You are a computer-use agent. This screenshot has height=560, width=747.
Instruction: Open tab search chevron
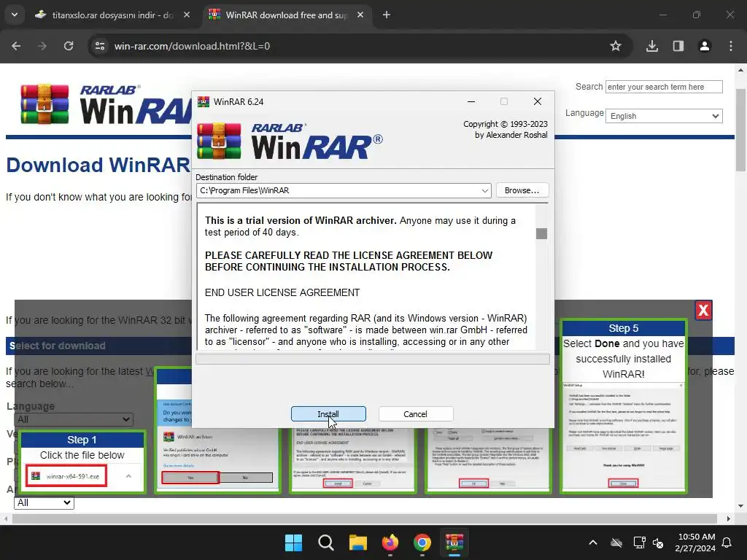coord(15,15)
